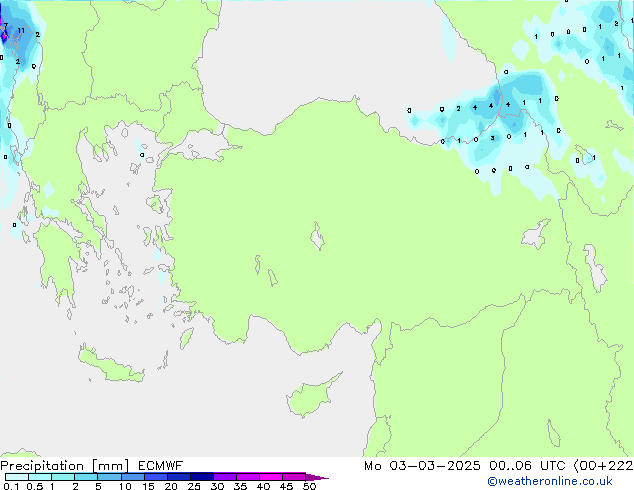Click the '00..06 UTC' time label
The image size is (634, 490).
526,466
